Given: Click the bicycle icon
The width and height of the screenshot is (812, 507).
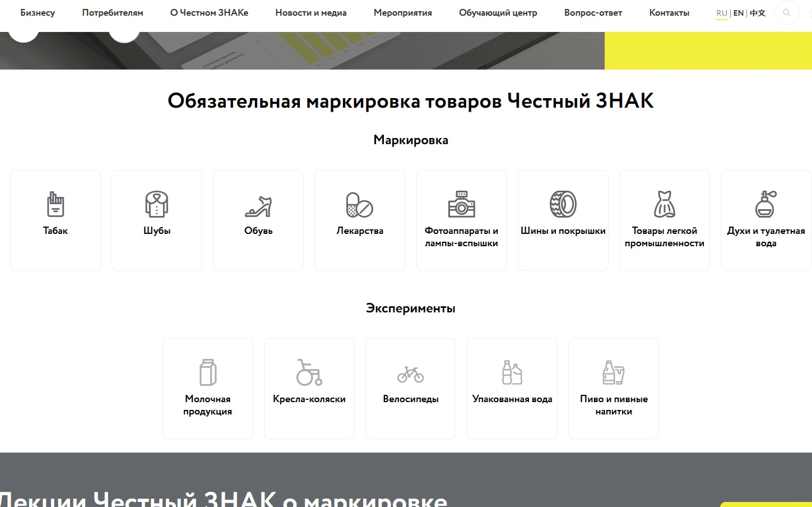Looking at the screenshot, I should (411, 374).
